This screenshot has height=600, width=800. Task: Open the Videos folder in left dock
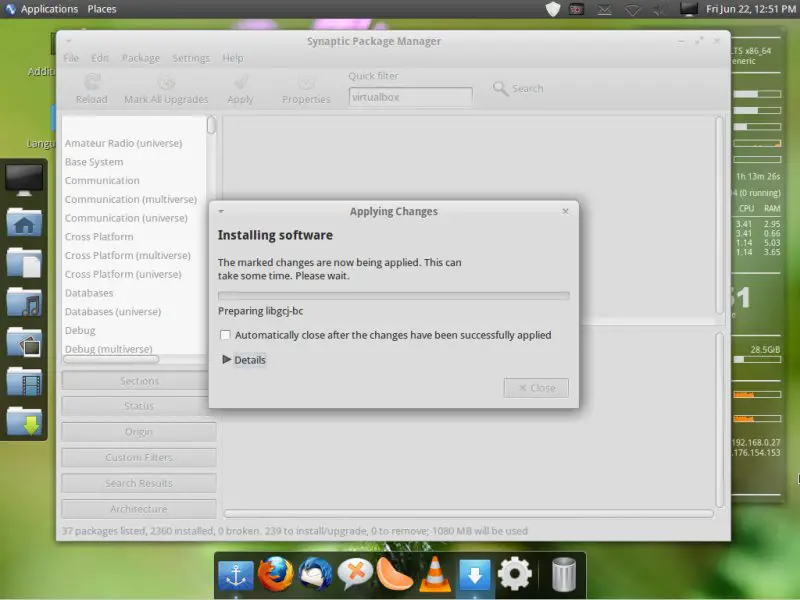24,381
